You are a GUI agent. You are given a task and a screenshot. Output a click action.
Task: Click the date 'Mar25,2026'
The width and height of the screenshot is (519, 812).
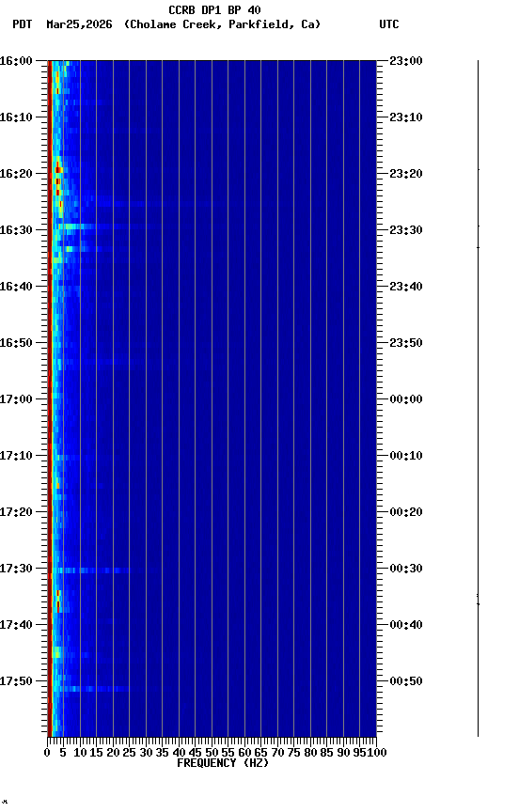[79, 24]
